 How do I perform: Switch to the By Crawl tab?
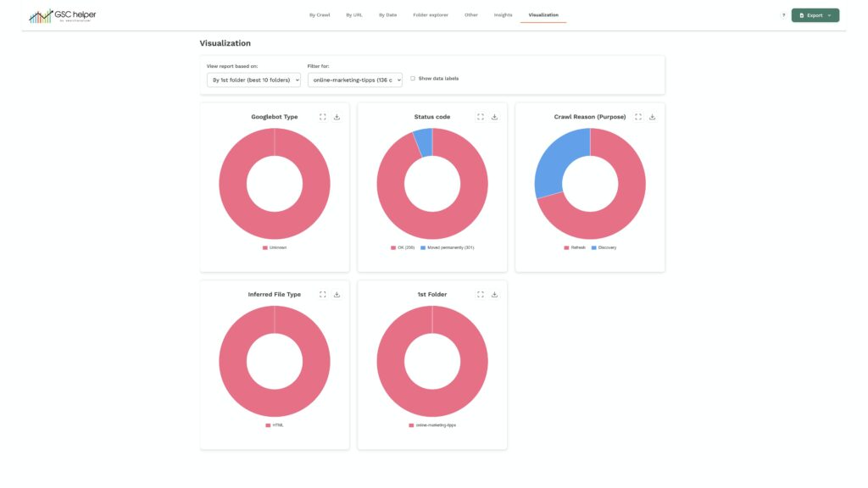tap(320, 15)
